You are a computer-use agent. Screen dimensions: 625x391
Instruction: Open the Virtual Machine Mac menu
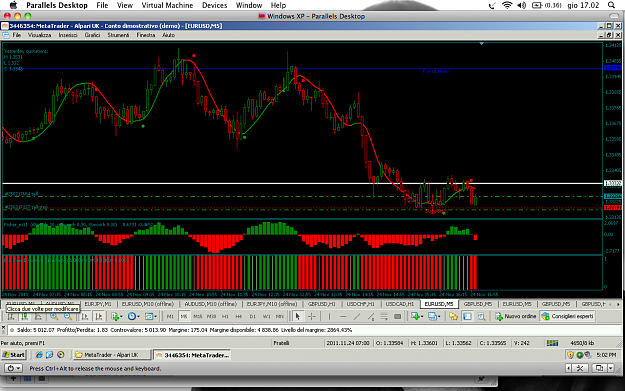(x=167, y=5)
